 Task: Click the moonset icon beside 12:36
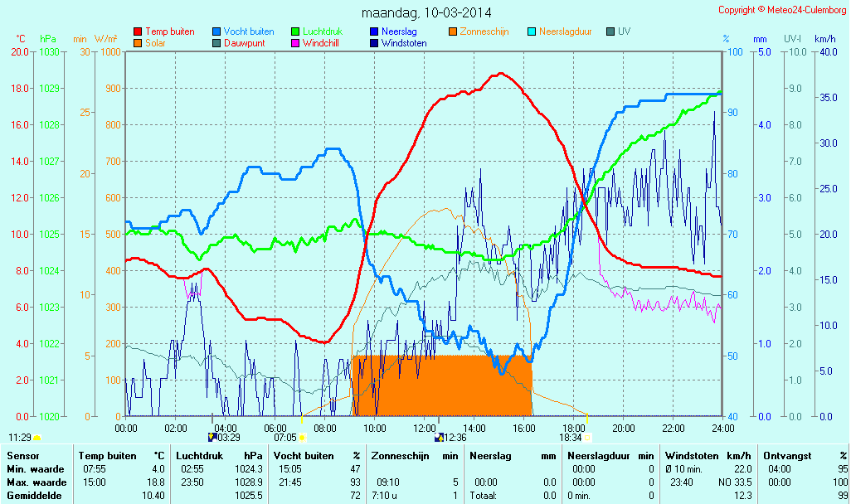(438, 437)
